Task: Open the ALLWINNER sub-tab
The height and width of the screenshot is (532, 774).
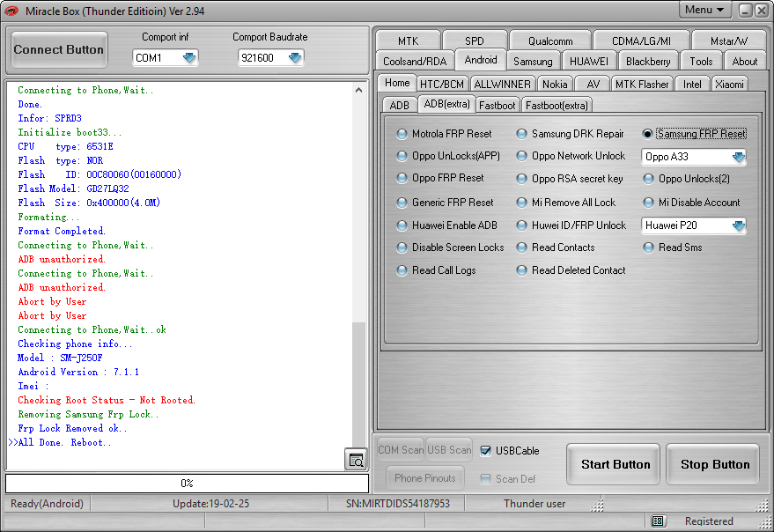Action: pos(502,85)
